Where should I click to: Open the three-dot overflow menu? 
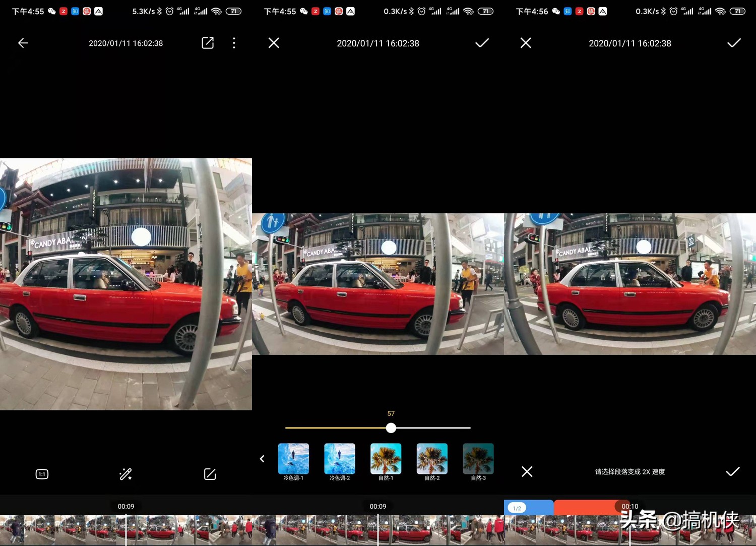coord(234,43)
